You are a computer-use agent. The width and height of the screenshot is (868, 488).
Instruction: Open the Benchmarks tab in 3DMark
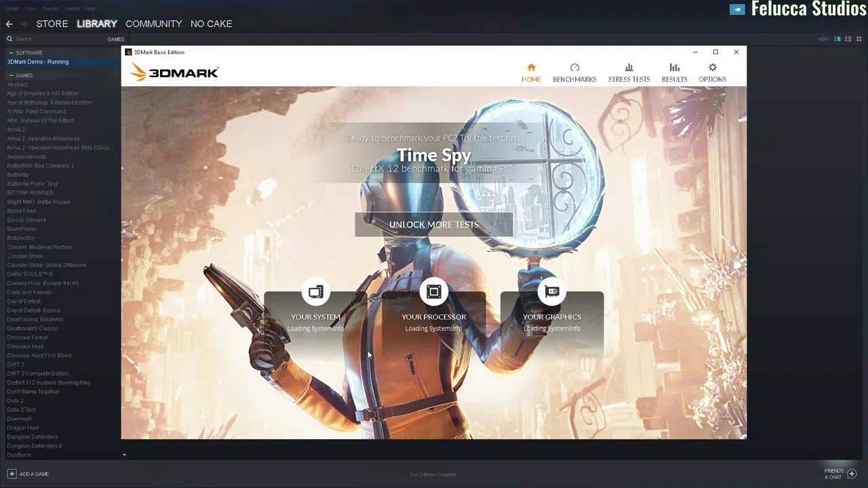point(574,73)
